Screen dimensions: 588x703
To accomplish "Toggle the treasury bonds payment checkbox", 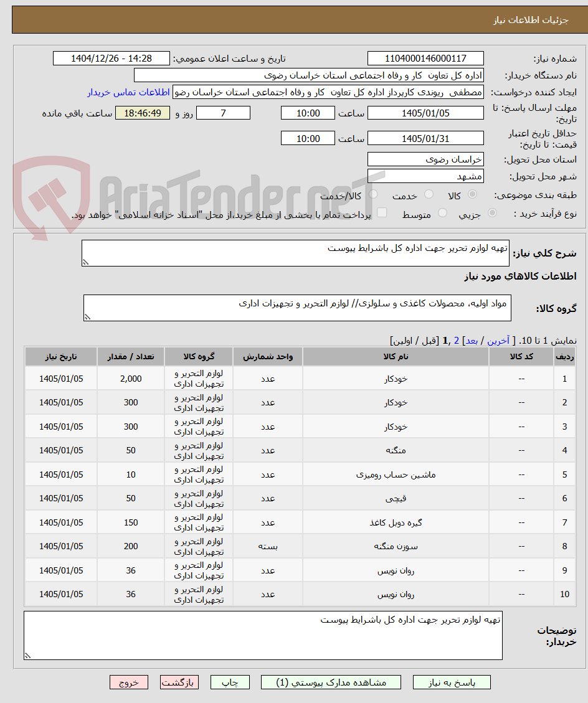I will pos(382,212).
